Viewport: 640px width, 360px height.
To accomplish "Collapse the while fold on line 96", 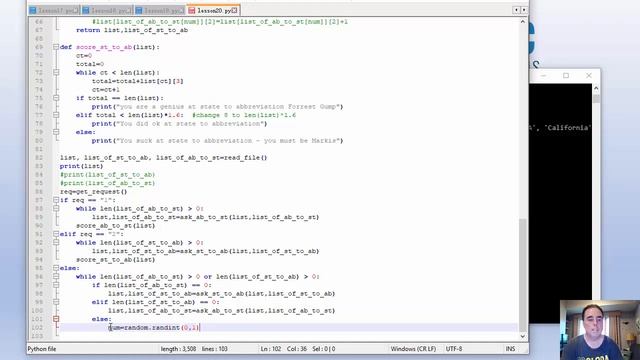I will (x=56, y=276).
